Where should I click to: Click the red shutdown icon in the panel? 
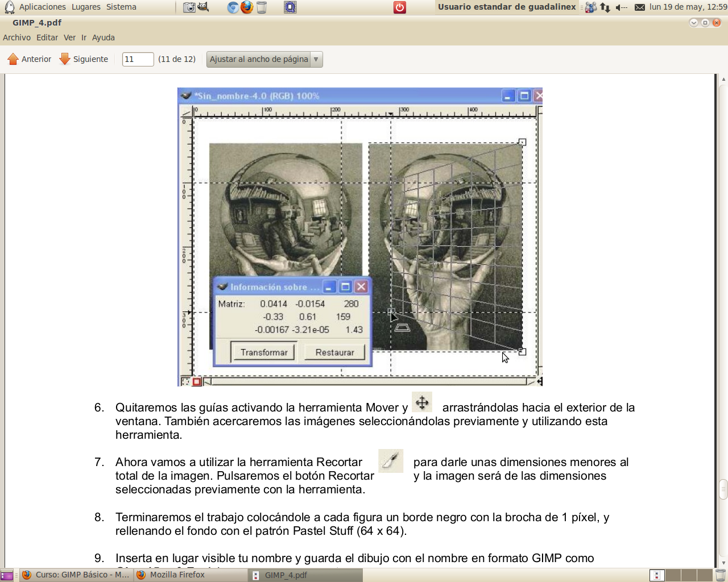coord(400,7)
